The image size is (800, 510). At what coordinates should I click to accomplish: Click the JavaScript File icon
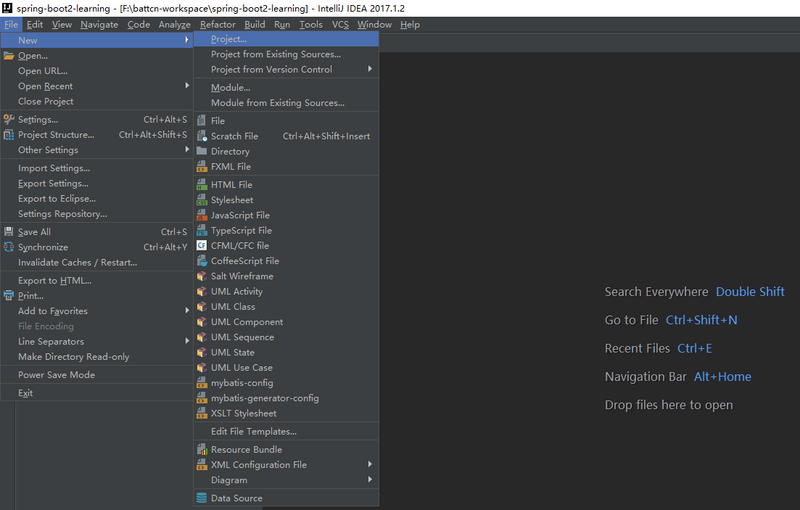[202, 215]
